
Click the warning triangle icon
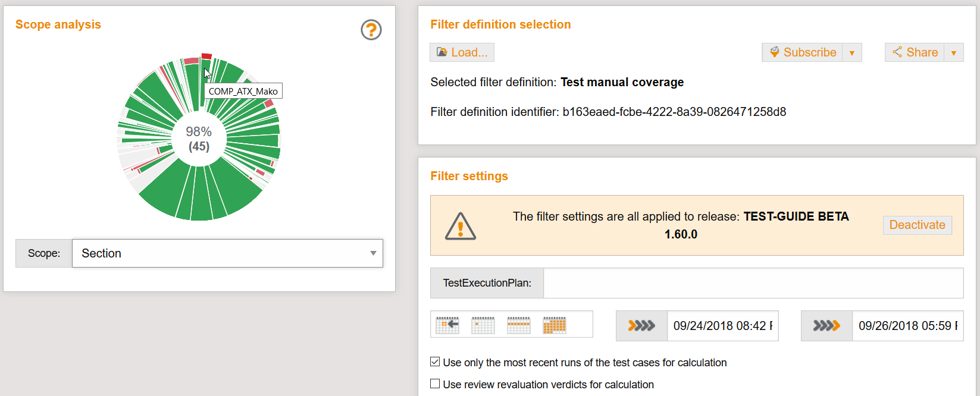pos(461,227)
